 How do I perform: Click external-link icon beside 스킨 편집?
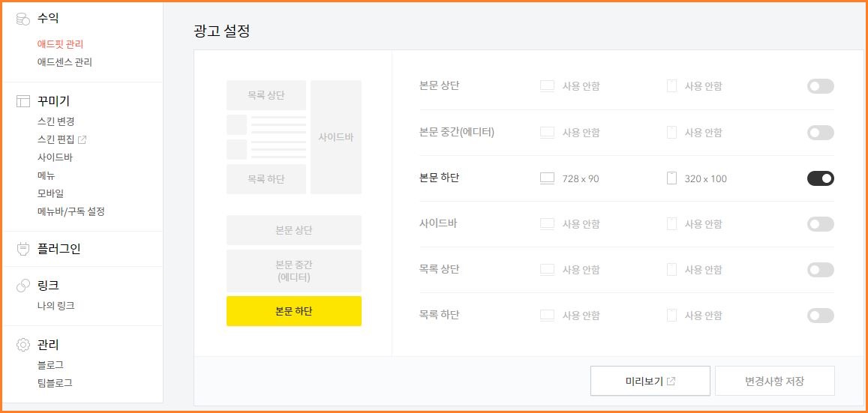point(82,139)
